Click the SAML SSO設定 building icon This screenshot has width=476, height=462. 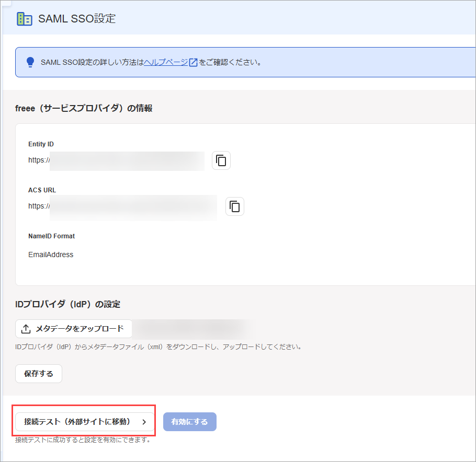pyautogui.click(x=24, y=19)
